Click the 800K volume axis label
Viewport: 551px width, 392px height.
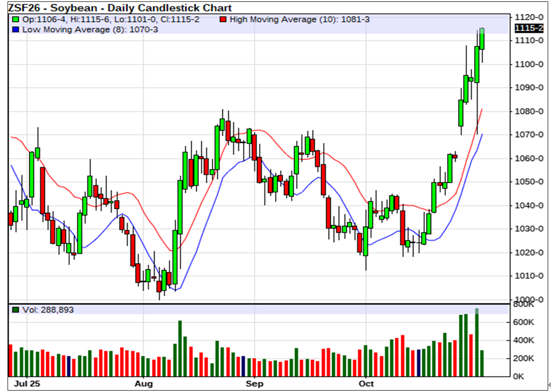pos(524,305)
